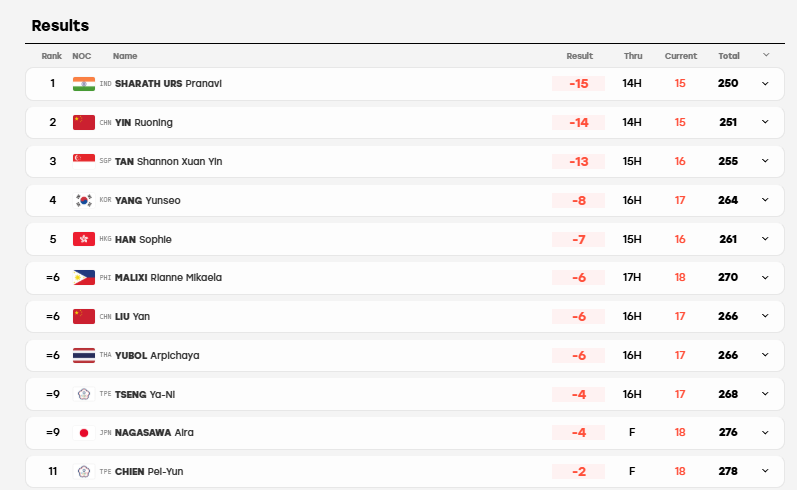Click Chinese Taipei flag beside Chien Pei-Yun
Image resolution: width=797 pixels, height=490 pixels.
point(84,471)
